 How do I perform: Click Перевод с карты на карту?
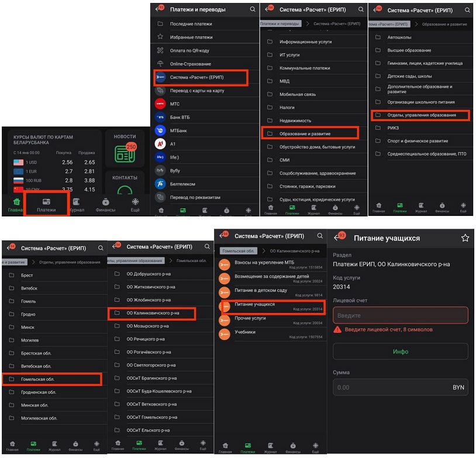click(196, 91)
